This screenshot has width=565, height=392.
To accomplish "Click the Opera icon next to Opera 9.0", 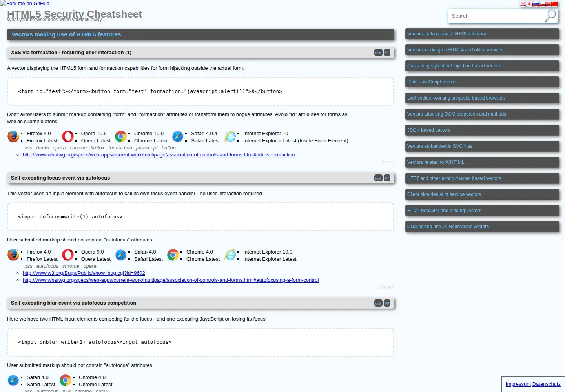I will click(x=68, y=255).
